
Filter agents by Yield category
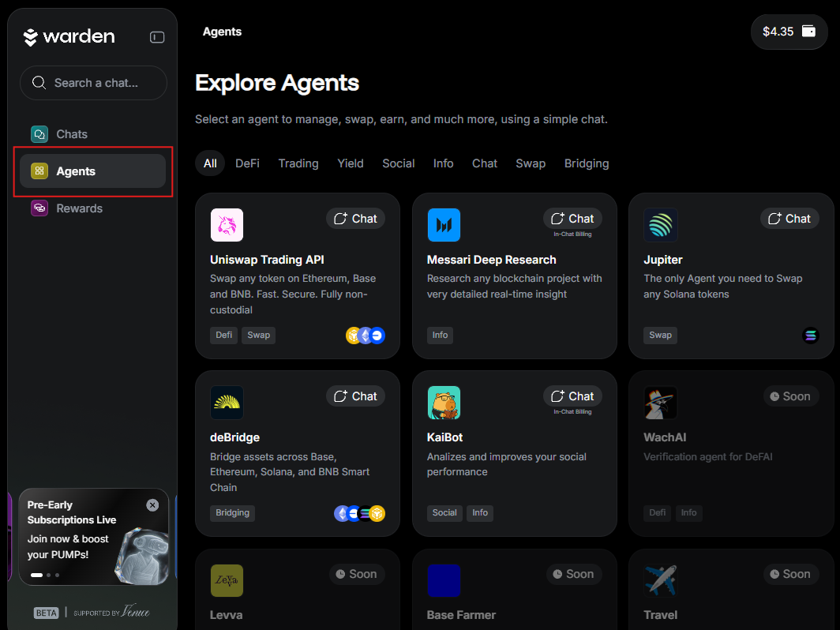point(351,163)
